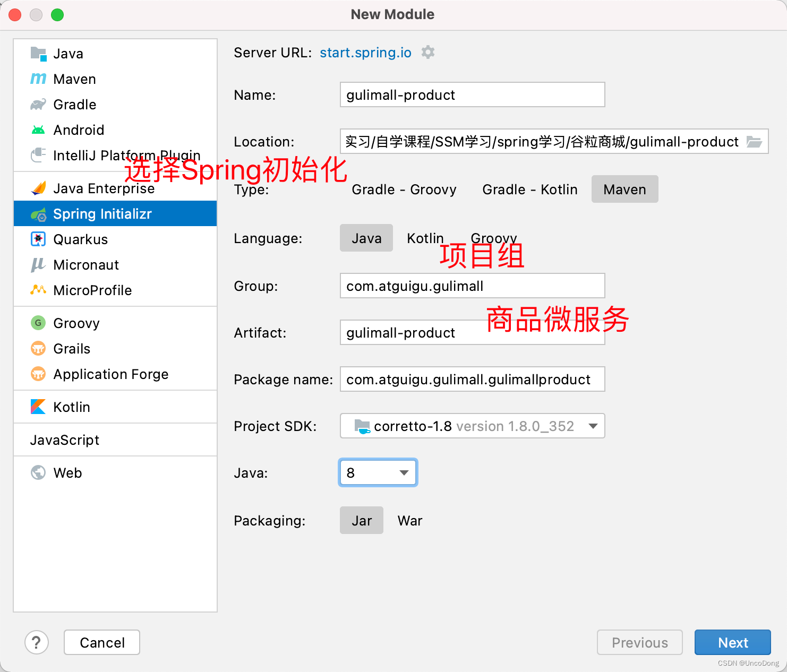Click the Group input field
This screenshot has height=672, width=787.
473,286
